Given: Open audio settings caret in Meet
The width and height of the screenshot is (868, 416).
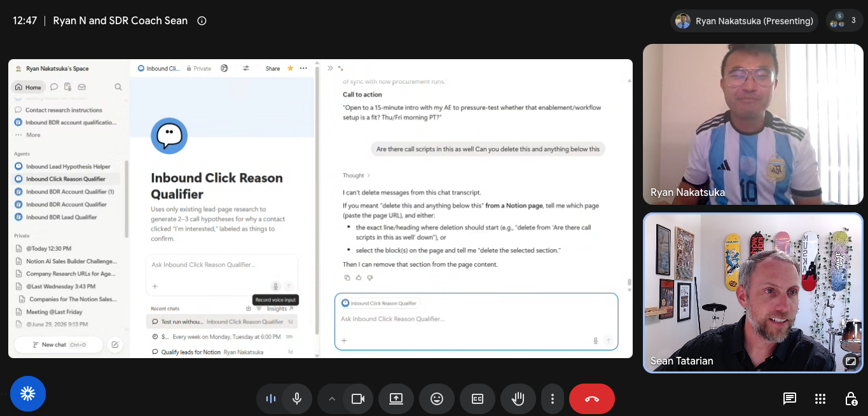Looking at the screenshot, I should pyautogui.click(x=331, y=399).
